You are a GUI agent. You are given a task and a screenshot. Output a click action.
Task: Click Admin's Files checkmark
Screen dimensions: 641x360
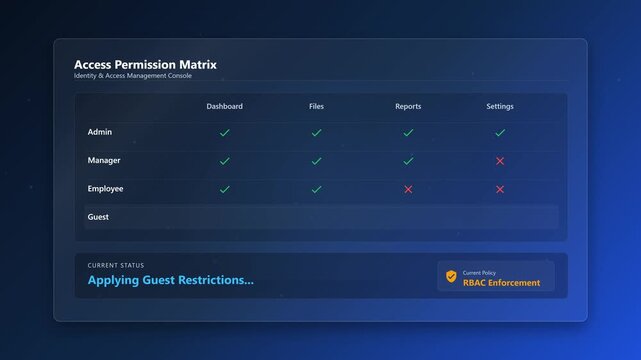[316, 133]
